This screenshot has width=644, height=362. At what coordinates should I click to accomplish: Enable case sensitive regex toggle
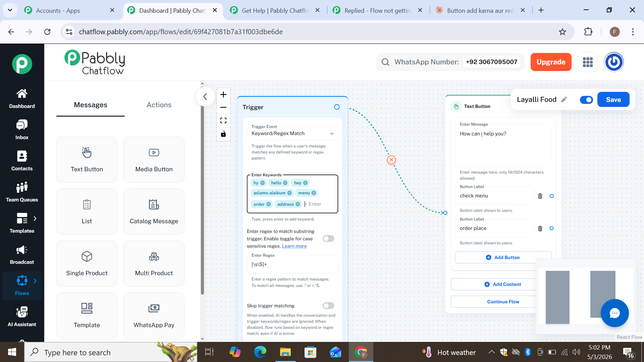pos(328,239)
